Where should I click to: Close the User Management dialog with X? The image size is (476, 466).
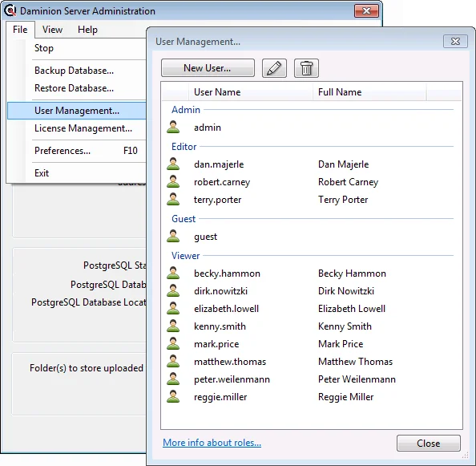pos(455,42)
